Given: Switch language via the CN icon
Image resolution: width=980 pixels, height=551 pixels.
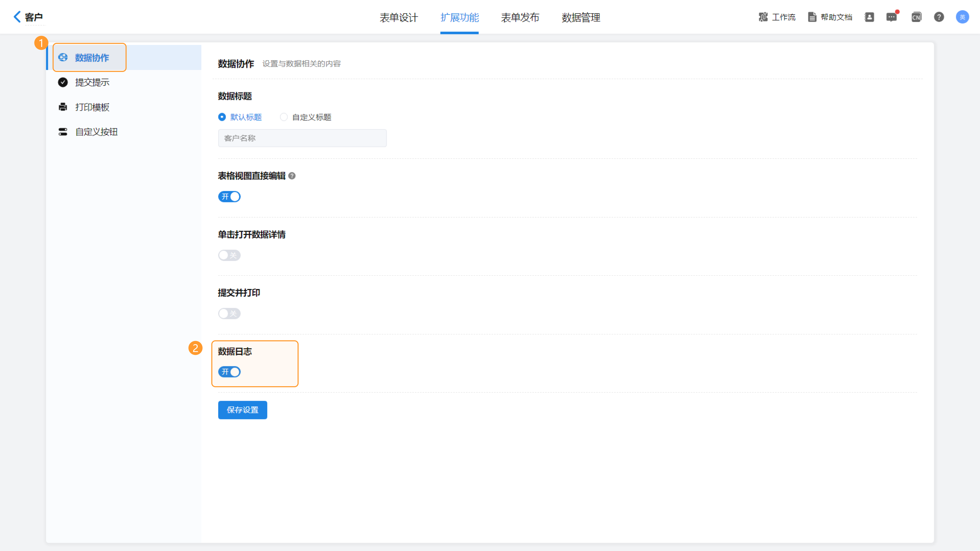Looking at the screenshot, I should [x=916, y=17].
